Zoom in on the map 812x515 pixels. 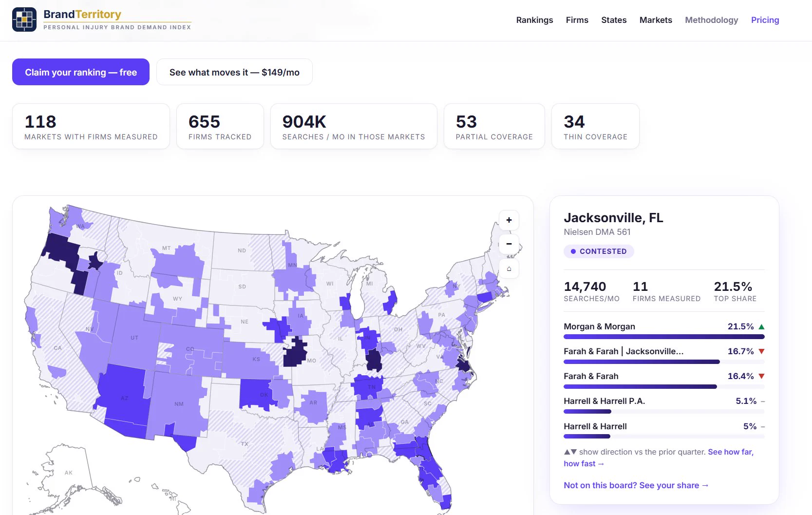coord(509,220)
